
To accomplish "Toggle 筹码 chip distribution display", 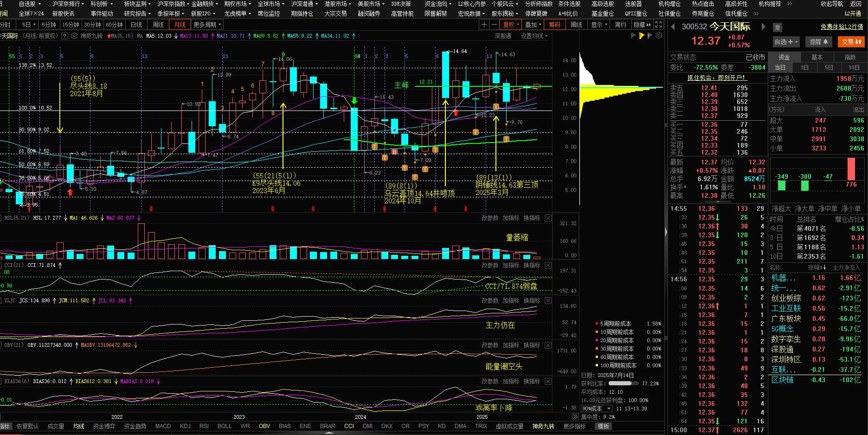I will [x=554, y=25].
